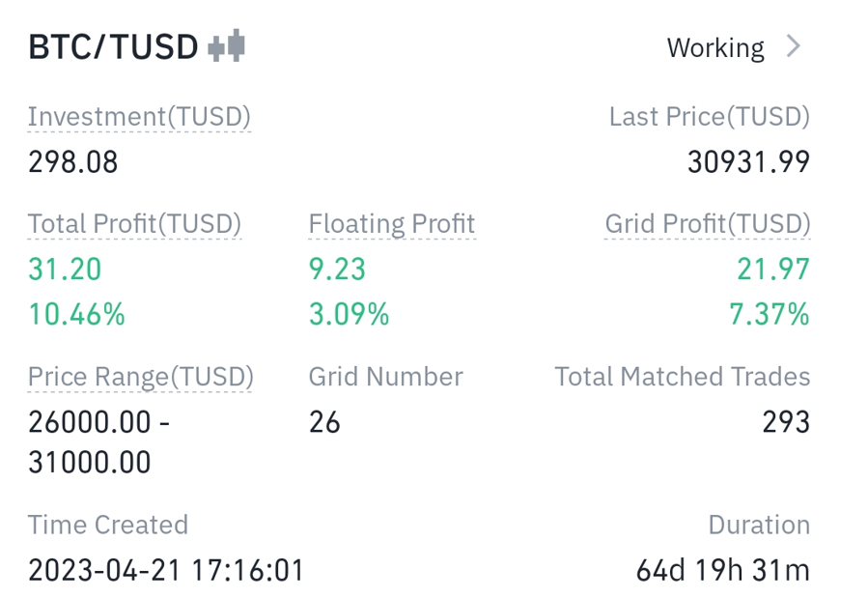Tap the Working status label
The image size is (868, 598).
(x=715, y=48)
